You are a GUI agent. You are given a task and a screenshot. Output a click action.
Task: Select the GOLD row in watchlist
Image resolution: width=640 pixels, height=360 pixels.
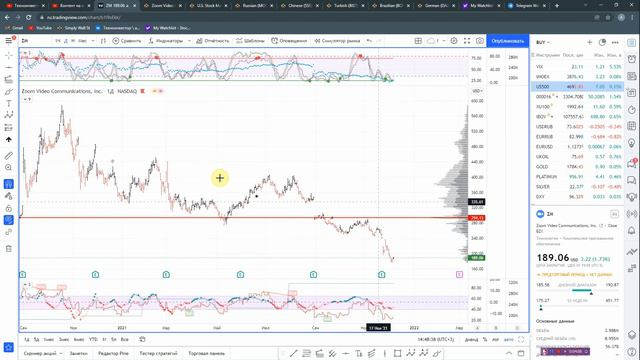(x=577, y=167)
